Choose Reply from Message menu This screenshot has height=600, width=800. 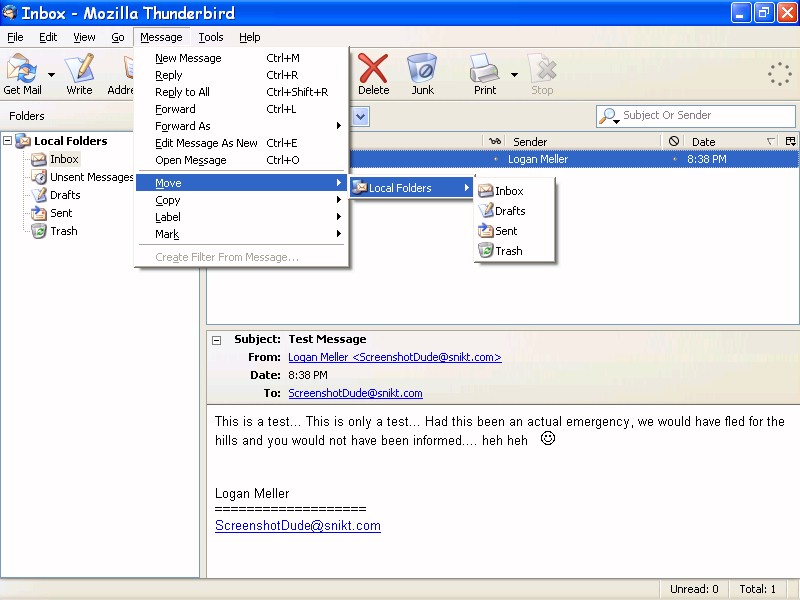pos(241,75)
